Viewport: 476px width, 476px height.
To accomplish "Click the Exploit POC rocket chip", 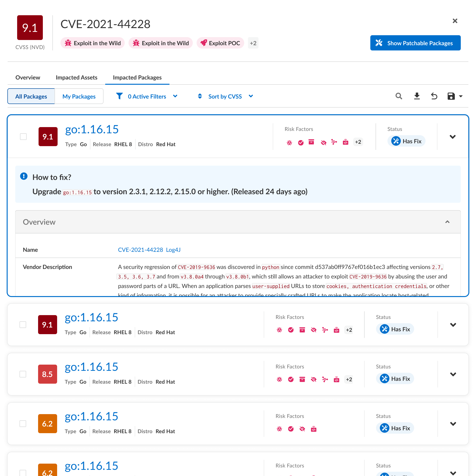I will pyautogui.click(x=220, y=43).
